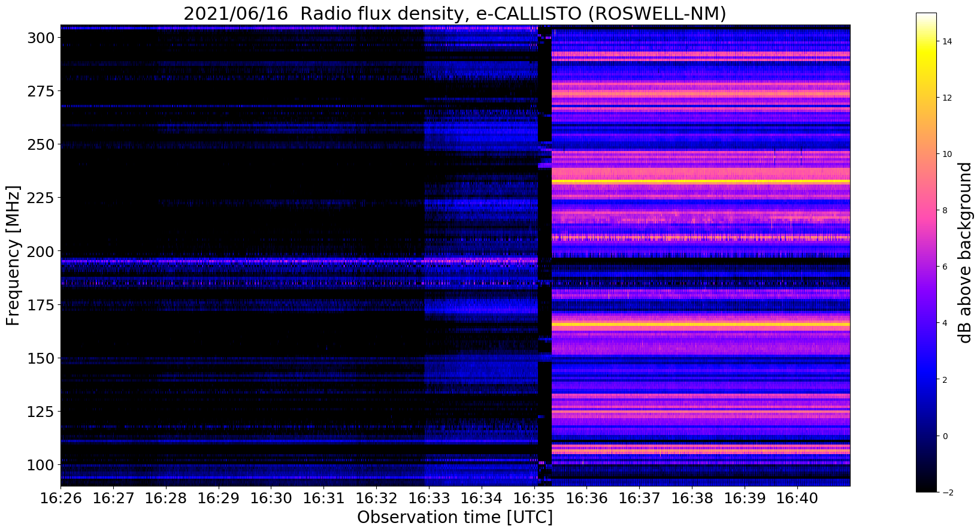Click the 16:31 time tick label
Screen dimensions: 980x532
(x=323, y=498)
